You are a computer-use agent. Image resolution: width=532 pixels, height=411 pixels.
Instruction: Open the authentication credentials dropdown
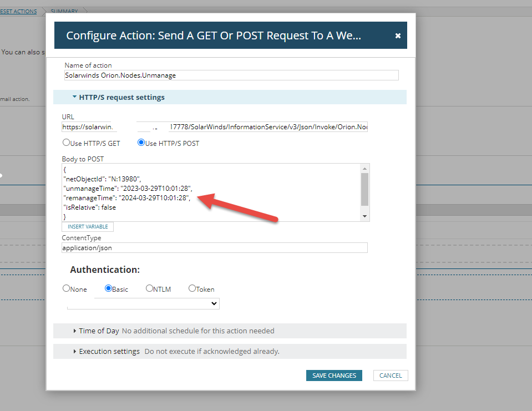(143, 303)
